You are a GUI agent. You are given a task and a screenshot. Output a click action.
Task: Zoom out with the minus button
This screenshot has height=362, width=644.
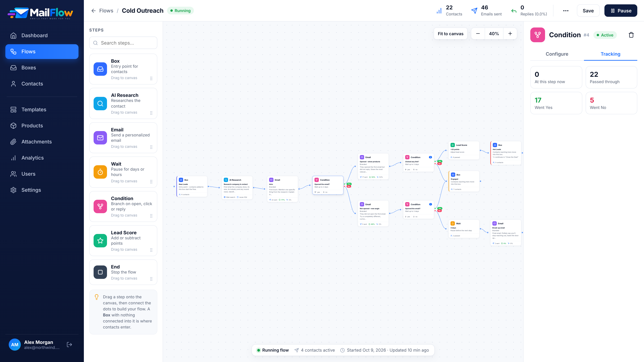pos(478,34)
